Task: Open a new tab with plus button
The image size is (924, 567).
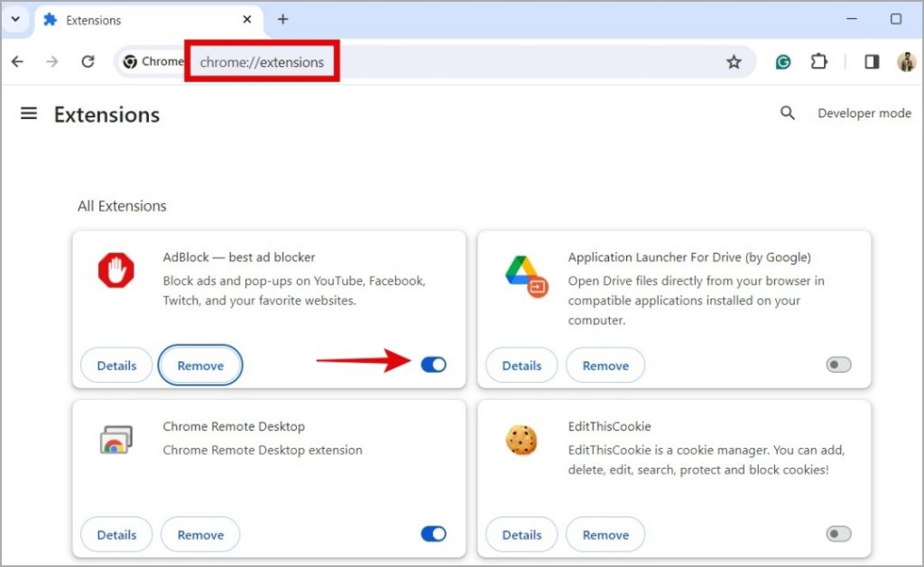Action: pos(282,20)
